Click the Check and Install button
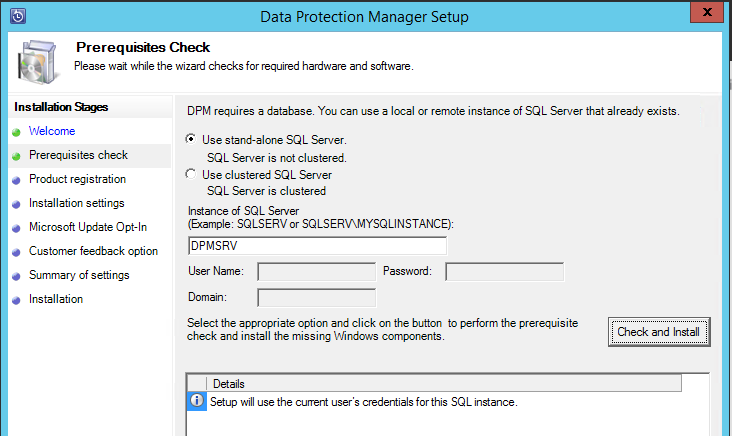Image resolution: width=732 pixels, height=436 pixels. point(659,332)
